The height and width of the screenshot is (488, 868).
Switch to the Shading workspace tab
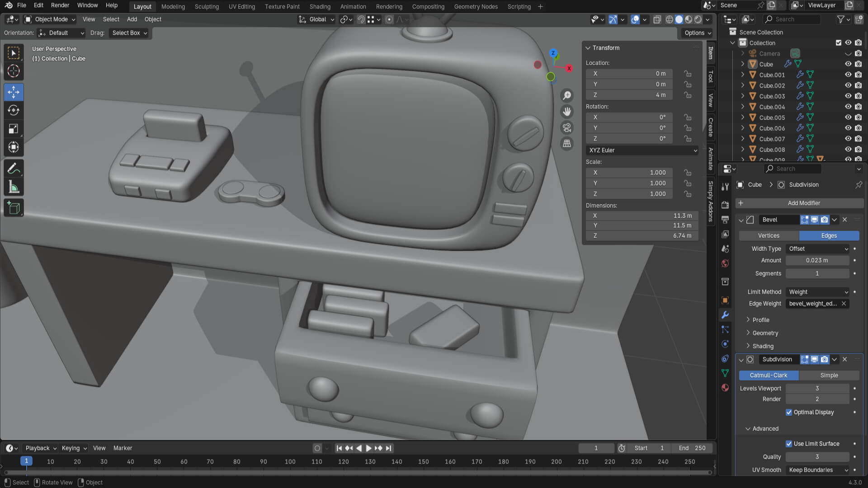(320, 6)
